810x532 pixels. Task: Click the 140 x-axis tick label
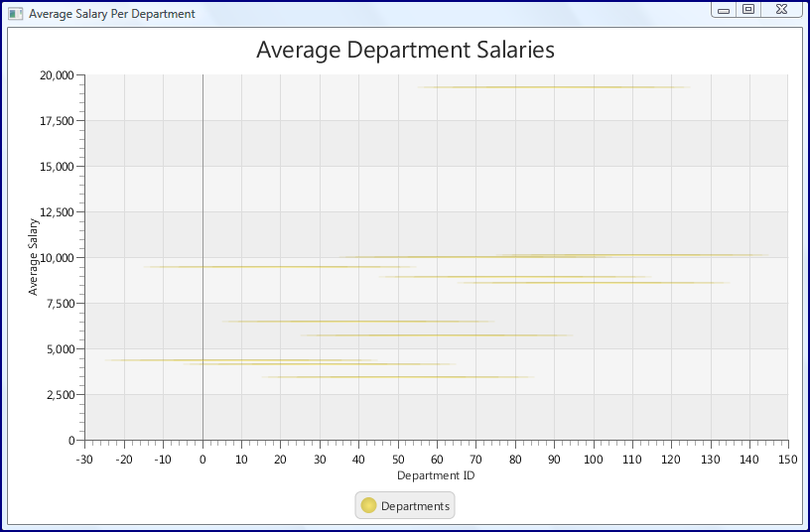[x=749, y=460]
